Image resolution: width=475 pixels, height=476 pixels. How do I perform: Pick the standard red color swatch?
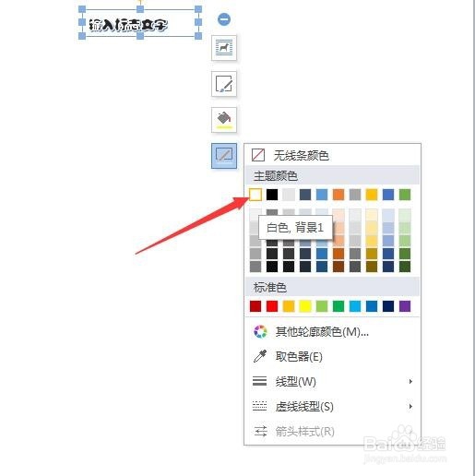click(x=272, y=306)
